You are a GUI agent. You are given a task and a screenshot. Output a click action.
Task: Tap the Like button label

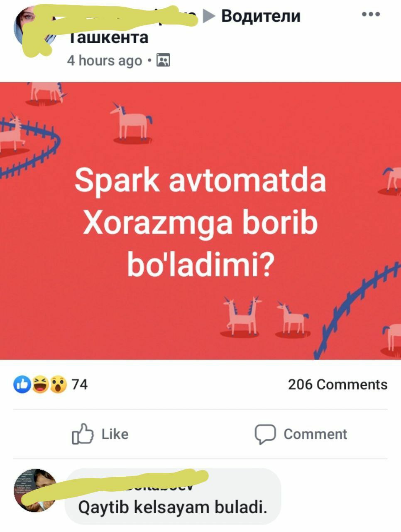point(115,434)
